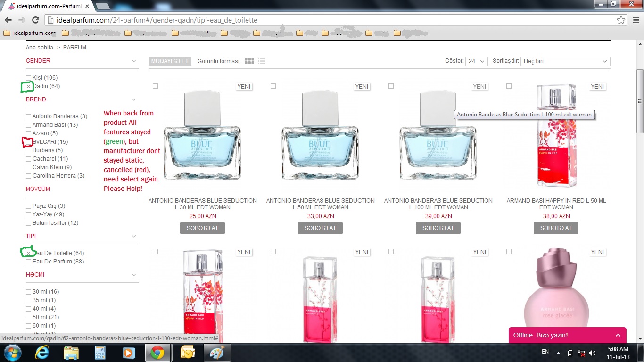The image size is (644, 362).
Task: Open the idealparfum.com bookmark folder
Action: tap(30, 33)
